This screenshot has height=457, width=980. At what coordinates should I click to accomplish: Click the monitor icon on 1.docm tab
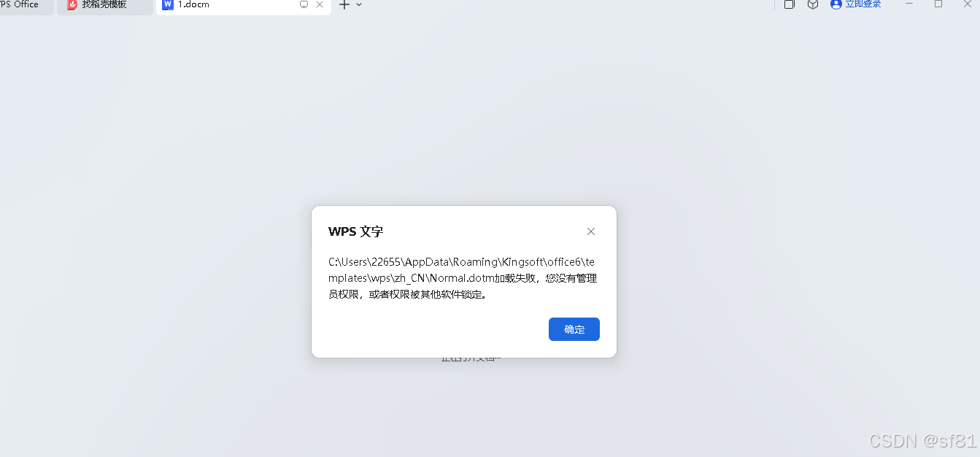[304, 4]
